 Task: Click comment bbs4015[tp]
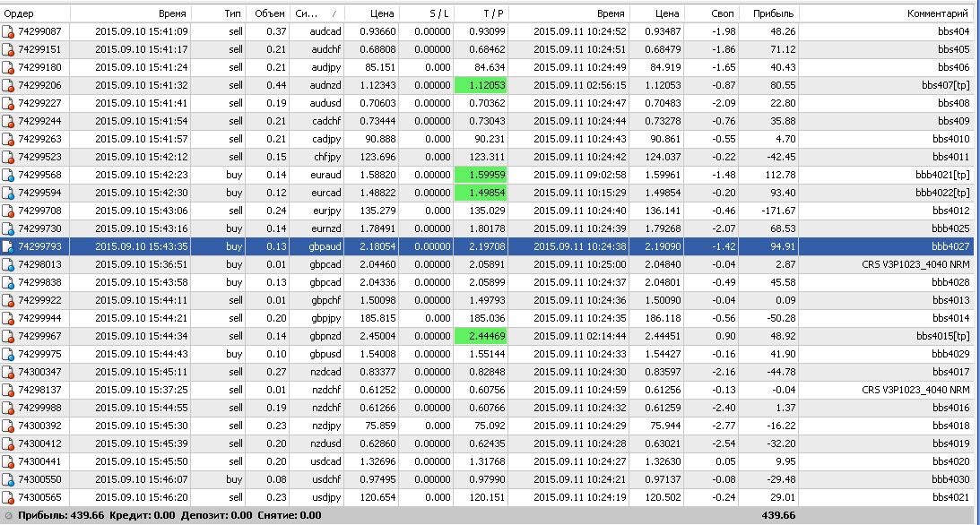click(943, 337)
